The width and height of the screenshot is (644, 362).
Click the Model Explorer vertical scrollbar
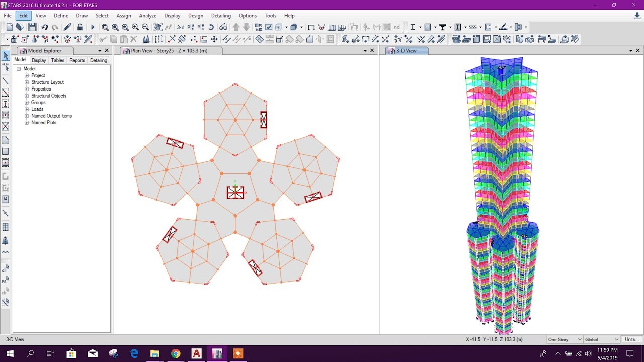pyautogui.click(x=110, y=201)
